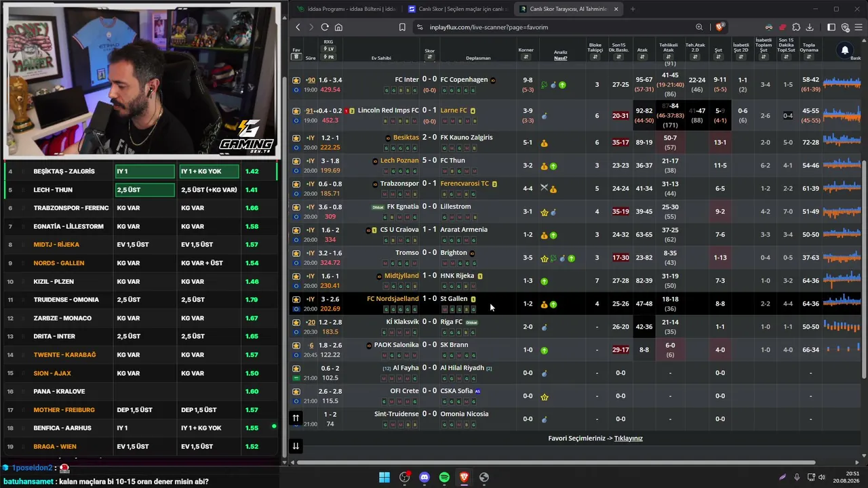The height and width of the screenshot is (488, 868).
Task: Toggle the favorite star for Midtjylland
Action: coord(296,276)
